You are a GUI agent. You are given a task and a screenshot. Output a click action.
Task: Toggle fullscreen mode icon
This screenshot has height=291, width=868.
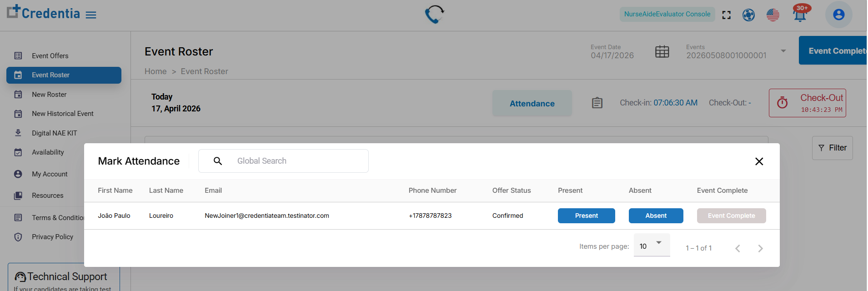[x=727, y=15]
